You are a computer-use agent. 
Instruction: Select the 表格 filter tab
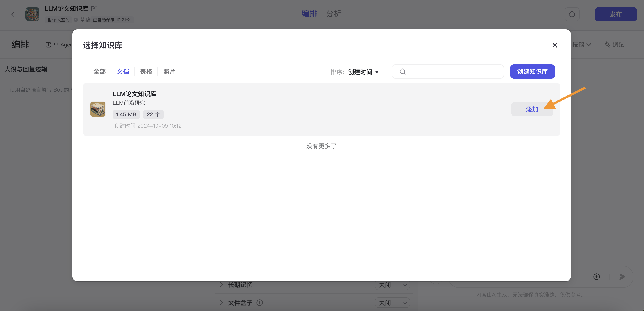pos(146,71)
